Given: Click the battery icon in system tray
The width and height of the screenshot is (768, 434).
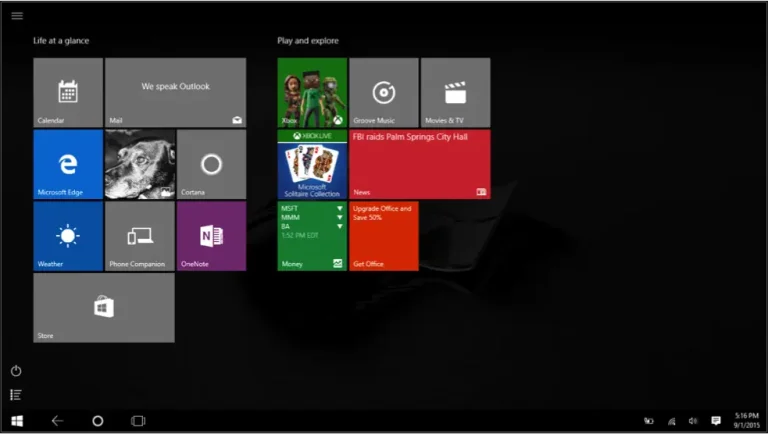Looking at the screenshot, I should (x=648, y=421).
